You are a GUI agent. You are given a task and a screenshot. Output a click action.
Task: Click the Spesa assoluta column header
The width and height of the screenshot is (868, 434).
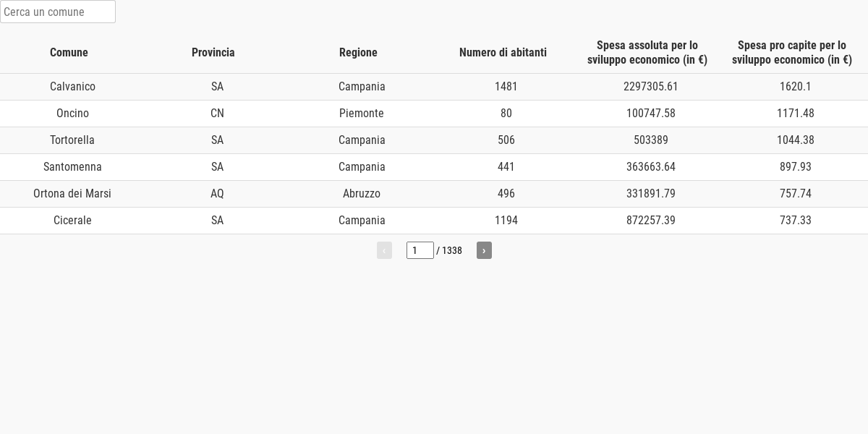647,52
